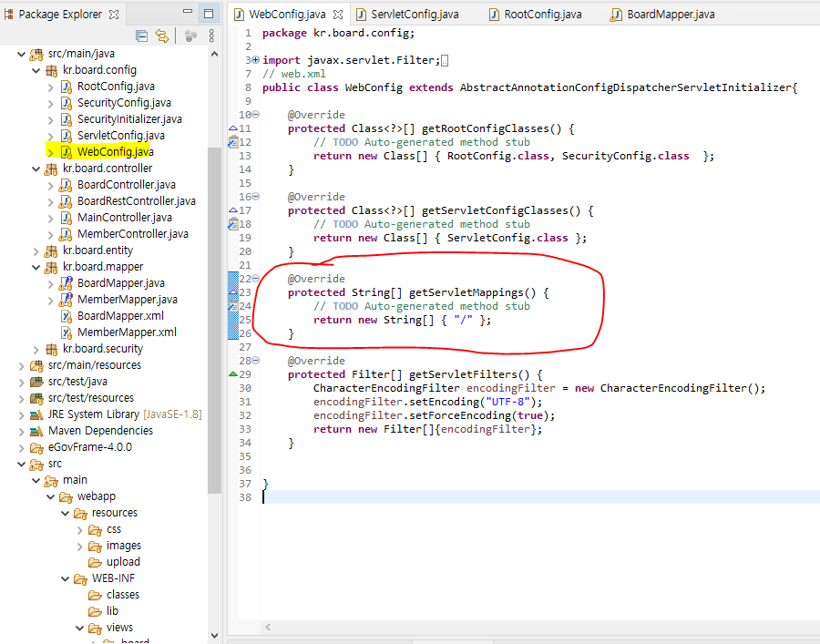This screenshot has height=644, width=820.
Task: Select the upload folder icon
Action: click(x=95, y=562)
